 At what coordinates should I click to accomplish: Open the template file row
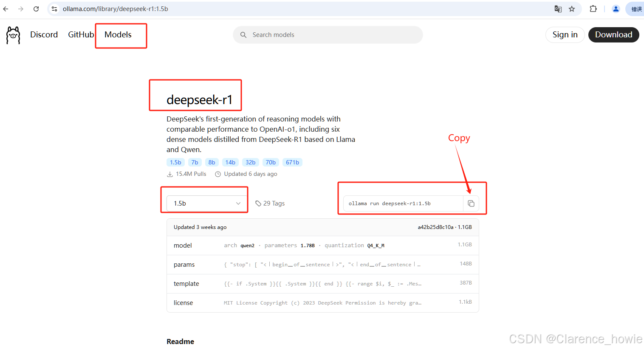(x=323, y=284)
